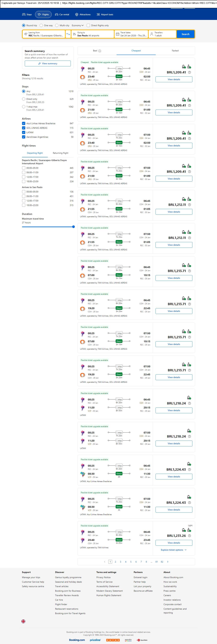The height and width of the screenshot is (644, 217).
Task: Click the maximum travel time slider handle
Action: [73, 227]
